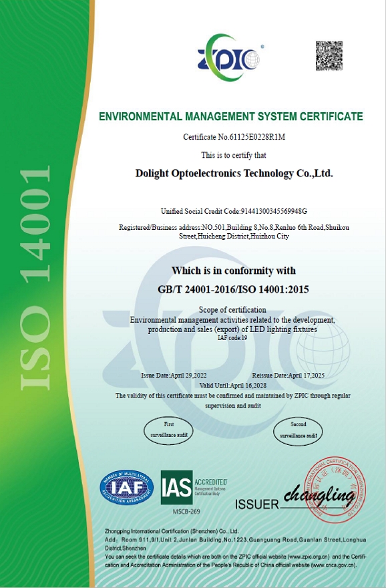Click the ZPIC logo at top
The width and height of the screenshot is (386, 588).
[228, 57]
